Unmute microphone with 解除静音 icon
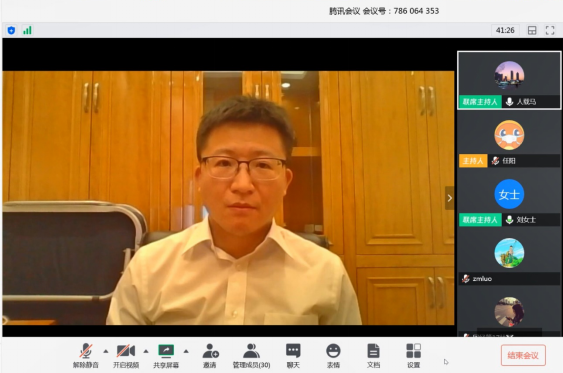This screenshot has height=373, width=563. point(85,355)
